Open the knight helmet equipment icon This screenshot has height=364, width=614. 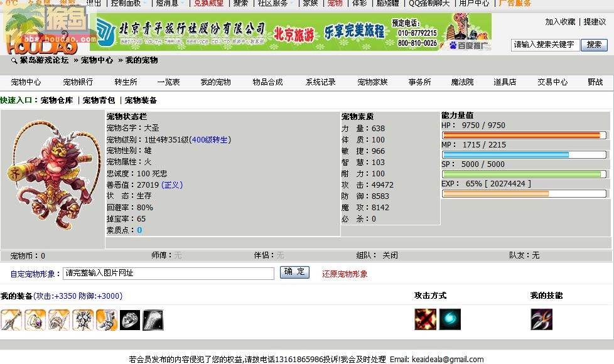tap(59, 320)
